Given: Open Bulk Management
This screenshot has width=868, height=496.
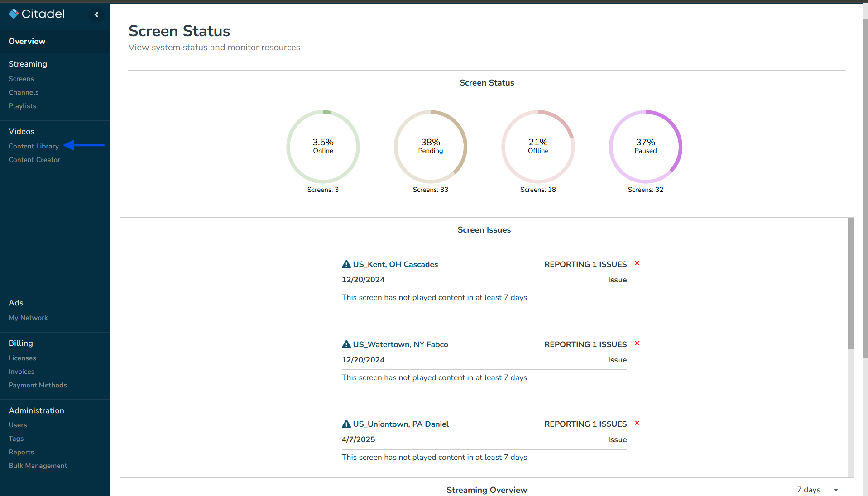Looking at the screenshot, I should pyautogui.click(x=38, y=466).
